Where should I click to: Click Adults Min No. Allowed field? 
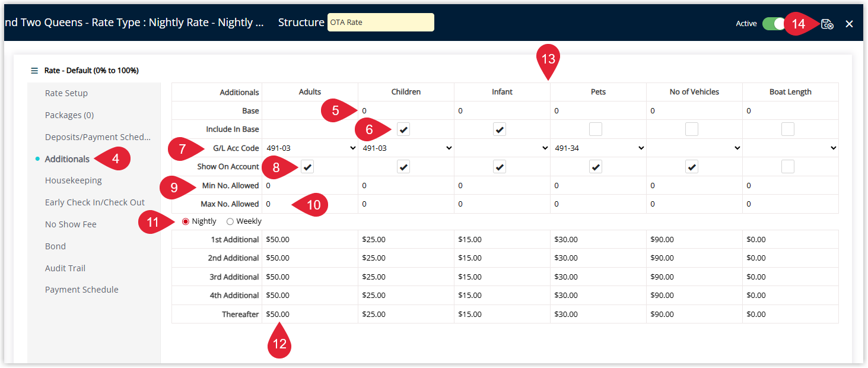(310, 186)
